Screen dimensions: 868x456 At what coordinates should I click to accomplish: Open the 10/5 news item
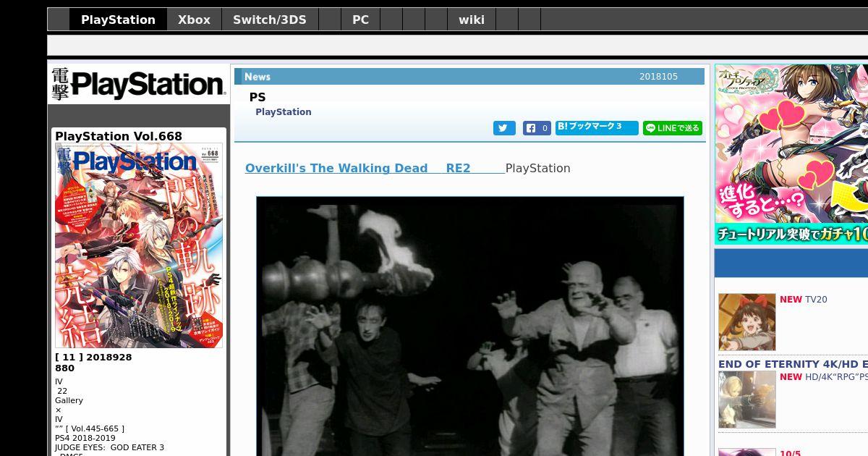coord(790,453)
